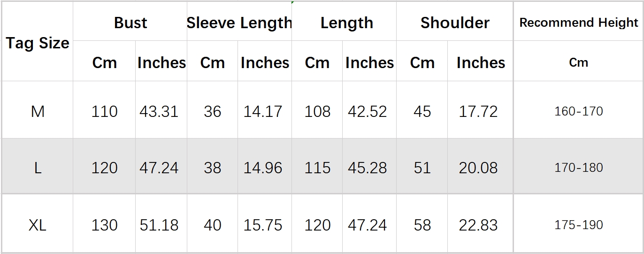The width and height of the screenshot is (644, 254).
Task: Select the XL tag size cell
Action: pyautogui.click(x=38, y=225)
